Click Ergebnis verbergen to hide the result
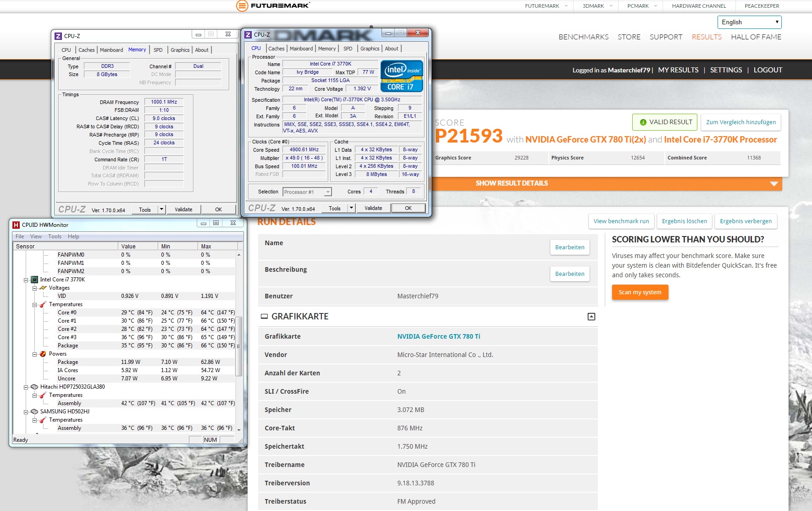Image resolution: width=812 pixels, height=511 pixels. click(x=746, y=221)
